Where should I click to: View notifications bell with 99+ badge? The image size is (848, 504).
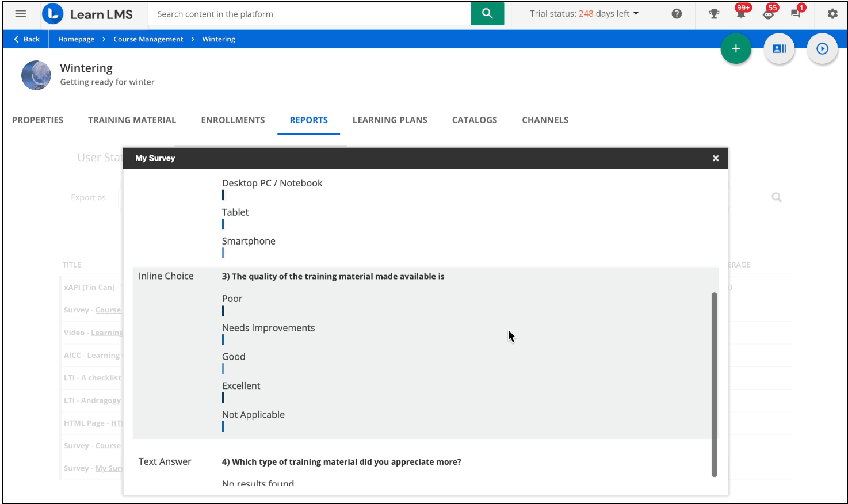click(741, 14)
